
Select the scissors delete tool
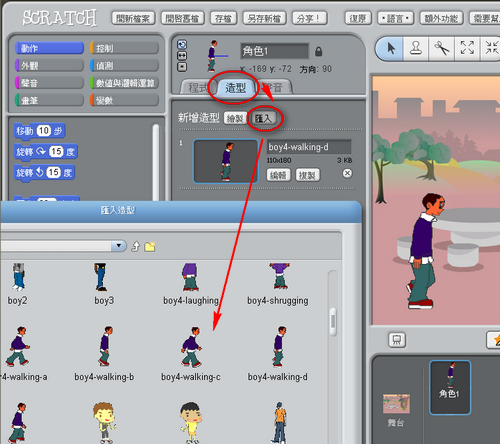point(441,48)
